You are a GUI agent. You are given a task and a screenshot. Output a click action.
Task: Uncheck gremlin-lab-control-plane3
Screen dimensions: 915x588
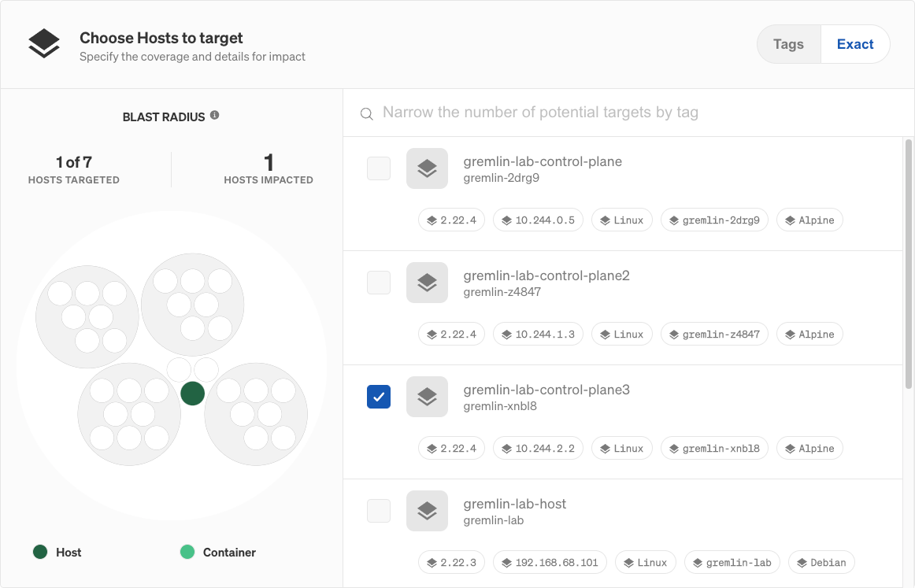pos(379,397)
